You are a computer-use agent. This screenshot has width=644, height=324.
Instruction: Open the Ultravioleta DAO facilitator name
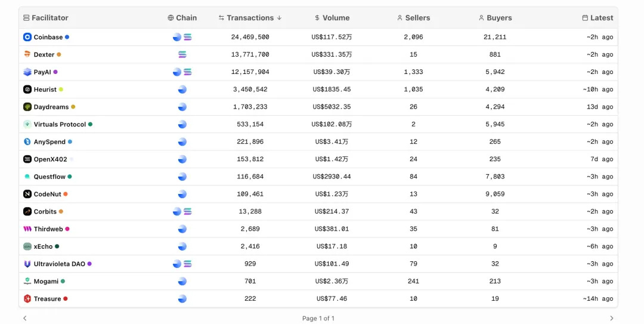pyautogui.click(x=60, y=264)
